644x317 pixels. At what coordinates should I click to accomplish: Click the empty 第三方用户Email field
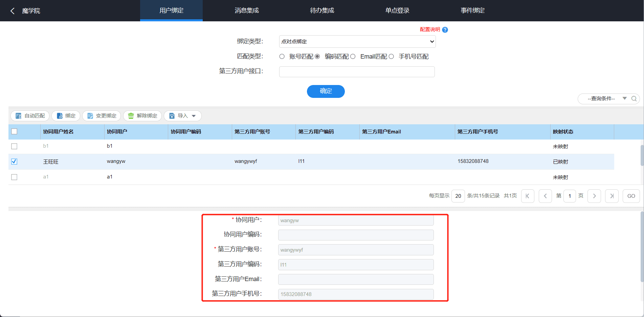tap(356, 279)
